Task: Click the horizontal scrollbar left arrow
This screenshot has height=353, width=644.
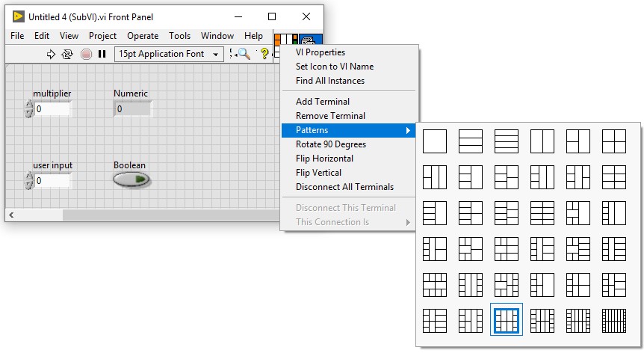Action: [11, 215]
